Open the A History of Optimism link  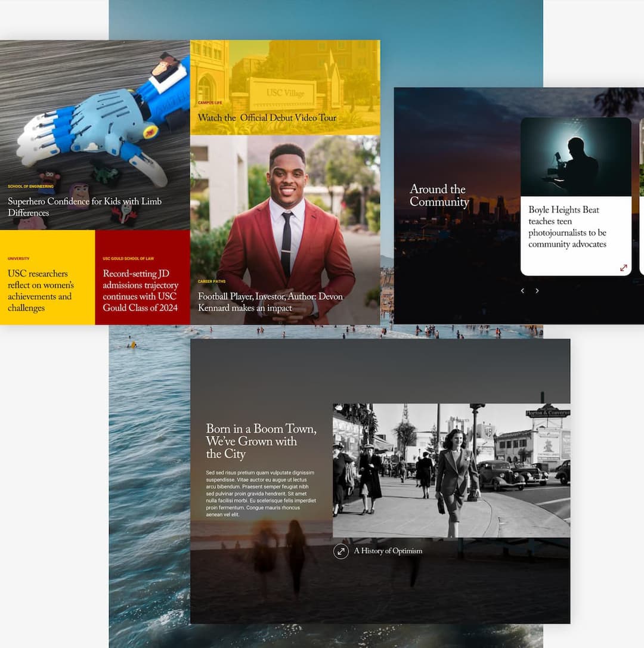[x=388, y=551]
